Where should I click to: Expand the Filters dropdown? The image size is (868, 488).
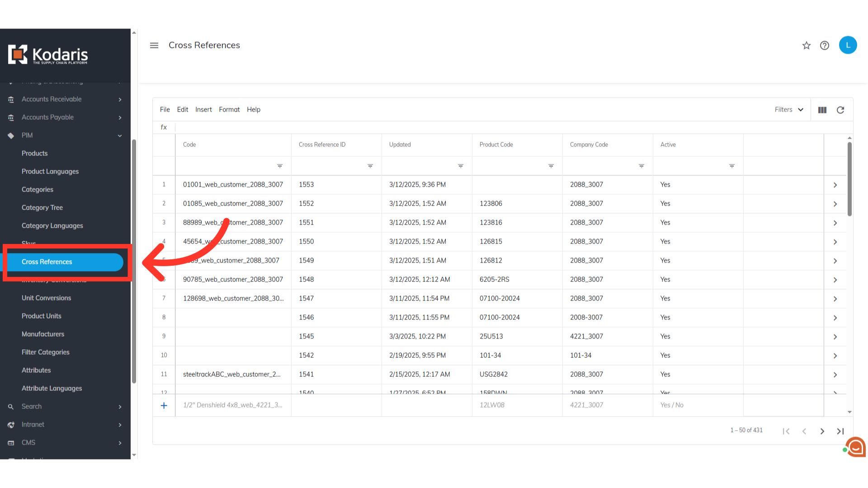789,110
